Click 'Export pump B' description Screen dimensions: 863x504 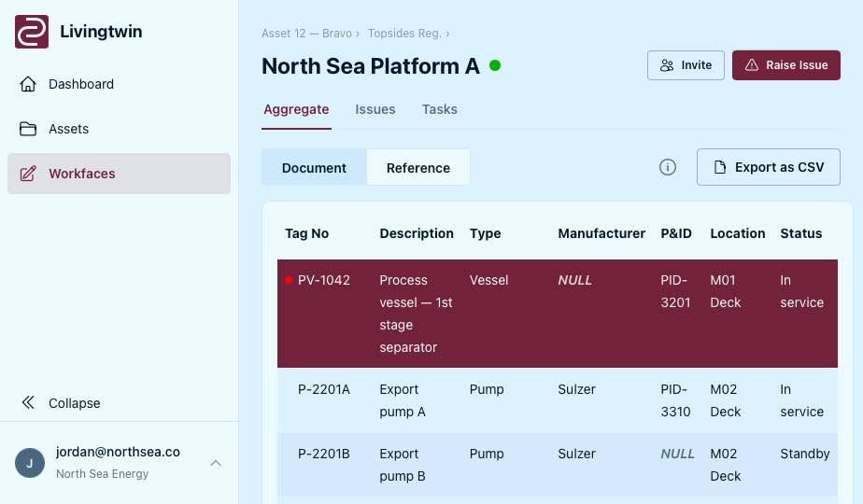403,465
